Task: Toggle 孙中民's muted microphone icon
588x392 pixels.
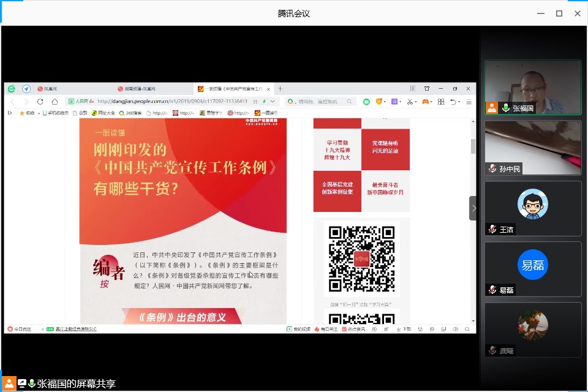Action: (x=492, y=168)
